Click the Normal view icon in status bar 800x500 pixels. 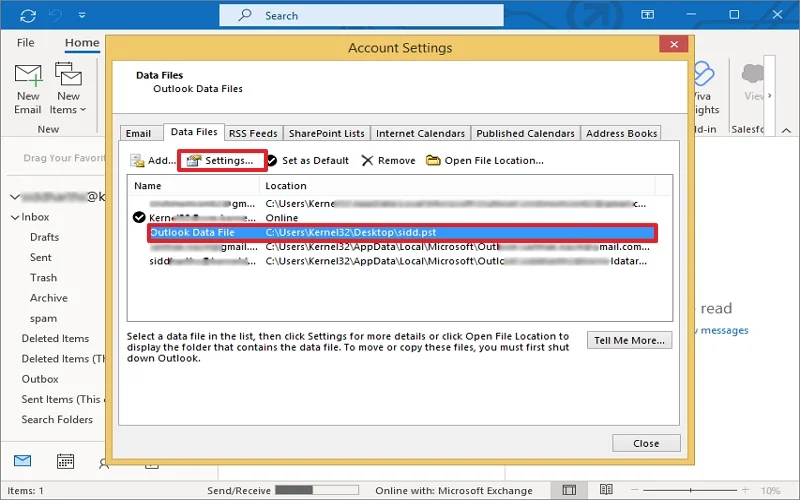pyautogui.click(x=569, y=490)
